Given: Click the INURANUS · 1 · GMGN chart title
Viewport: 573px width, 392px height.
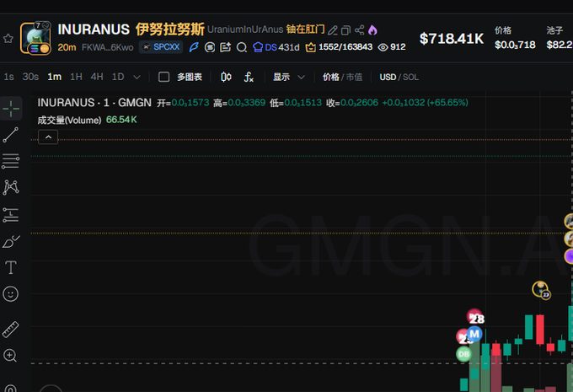Looking at the screenshot, I should [94, 103].
